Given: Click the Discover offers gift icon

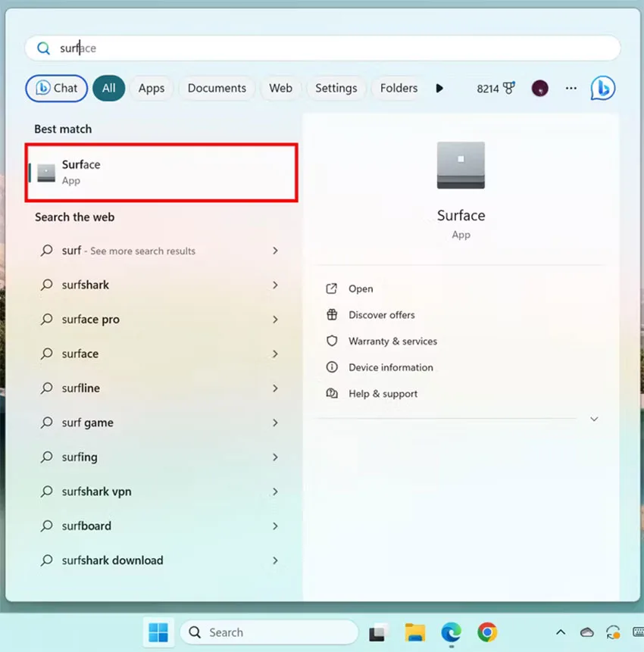Looking at the screenshot, I should [x=332, y=315].
